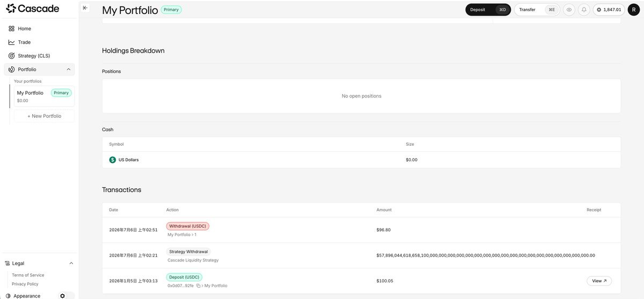Open notifications bell
Viewport: 644px width, 299px height.
(584, 10)
